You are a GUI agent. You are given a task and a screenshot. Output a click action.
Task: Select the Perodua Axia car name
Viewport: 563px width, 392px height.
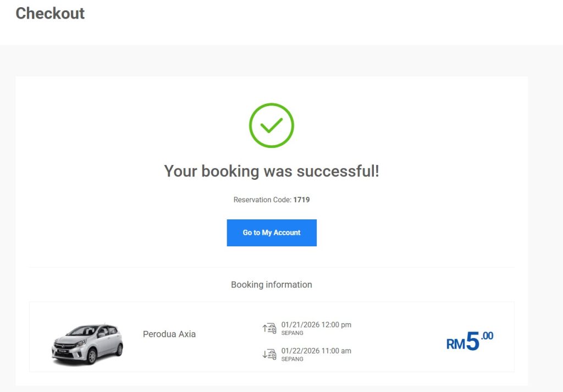coord(169,334)
